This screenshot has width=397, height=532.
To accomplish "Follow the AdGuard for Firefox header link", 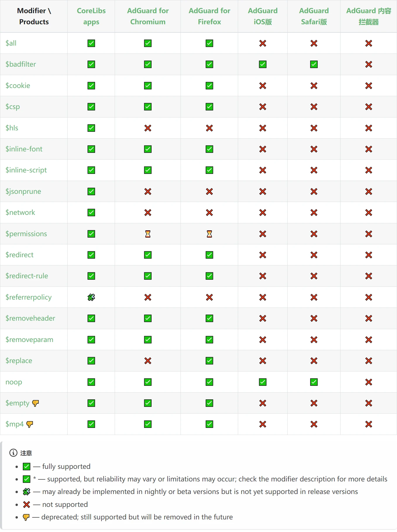I will click(209, 16).
